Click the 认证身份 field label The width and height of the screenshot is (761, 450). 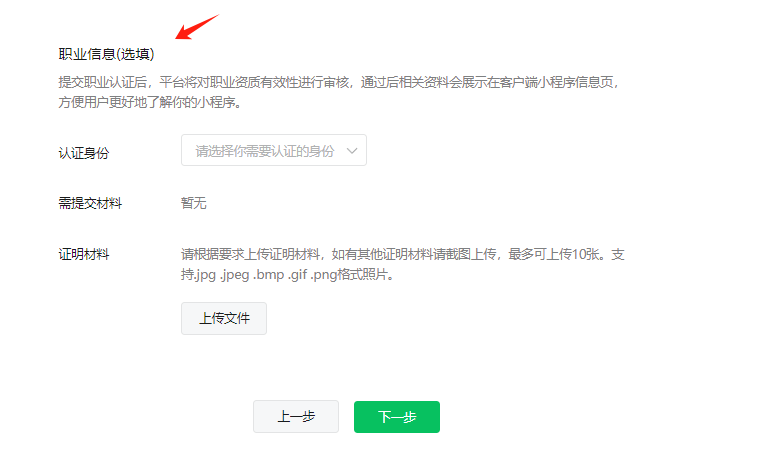[83, 153]
